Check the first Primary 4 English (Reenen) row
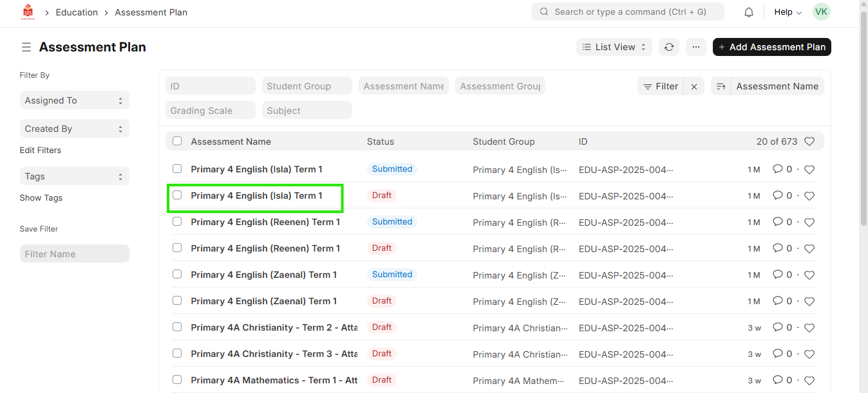The width and height of the screenshot is (868, 393). [177, 221]
